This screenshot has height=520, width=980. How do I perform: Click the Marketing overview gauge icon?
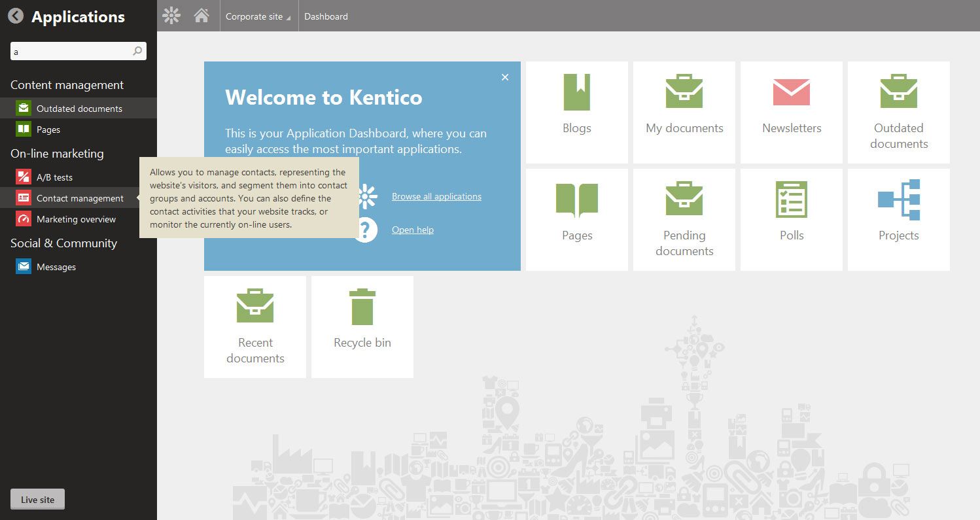[x=24, y=219]
